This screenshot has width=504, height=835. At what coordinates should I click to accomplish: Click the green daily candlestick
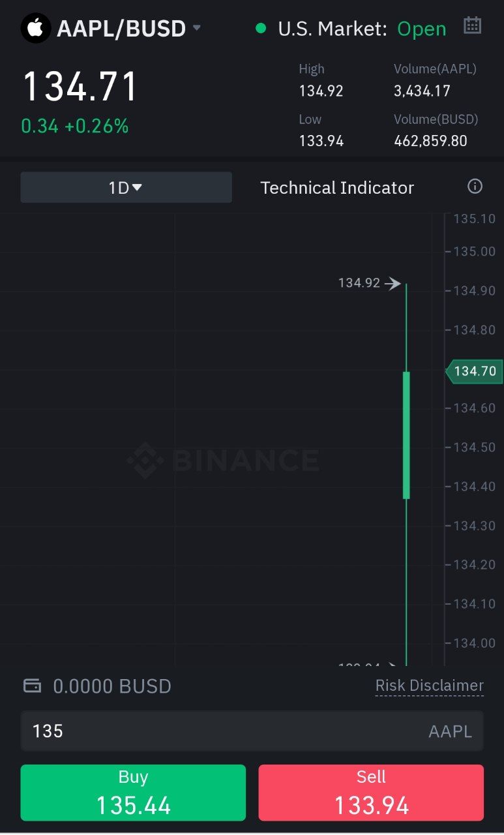[x=406, y=435]
